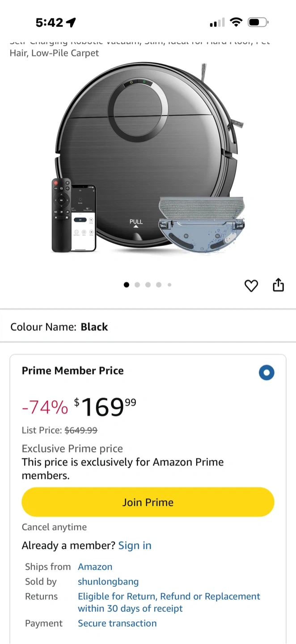Tap the battery status icon
The height and width of the screenshot is (644, 296).
coord(258,22)
